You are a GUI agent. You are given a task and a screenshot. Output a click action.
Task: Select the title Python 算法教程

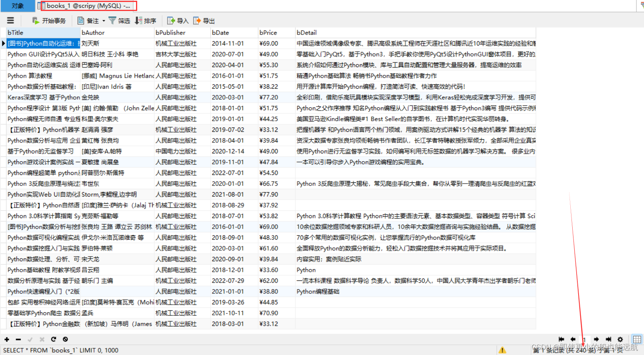[x=43, y=76]
